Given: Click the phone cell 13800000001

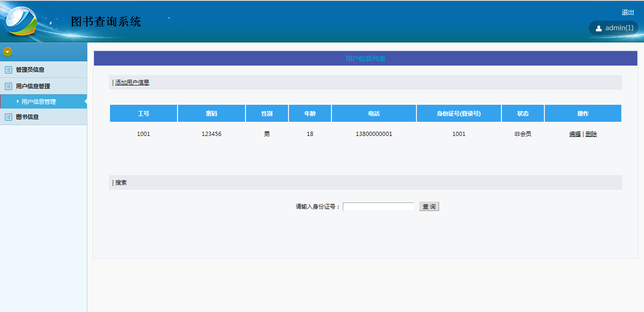Looking at the screenshot, I should [374, 134].
